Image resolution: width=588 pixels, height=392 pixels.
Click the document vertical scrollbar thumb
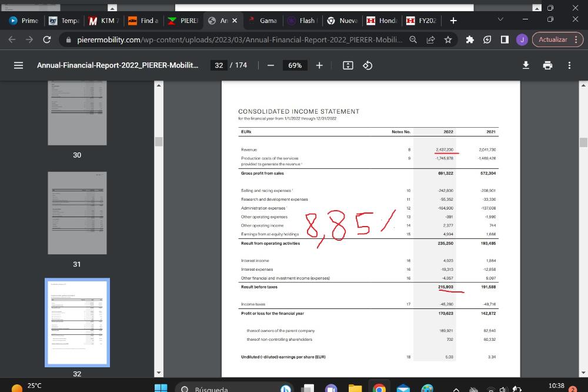583,142
